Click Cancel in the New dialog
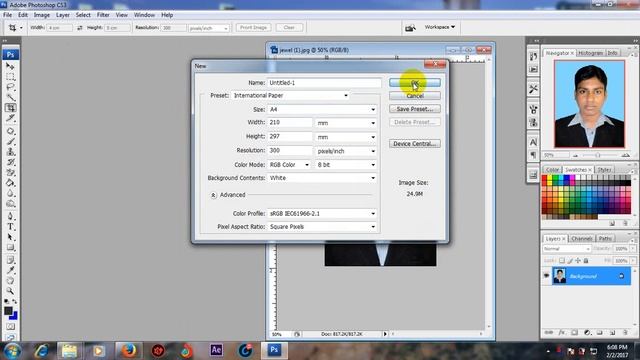 [x=415, y=96]
